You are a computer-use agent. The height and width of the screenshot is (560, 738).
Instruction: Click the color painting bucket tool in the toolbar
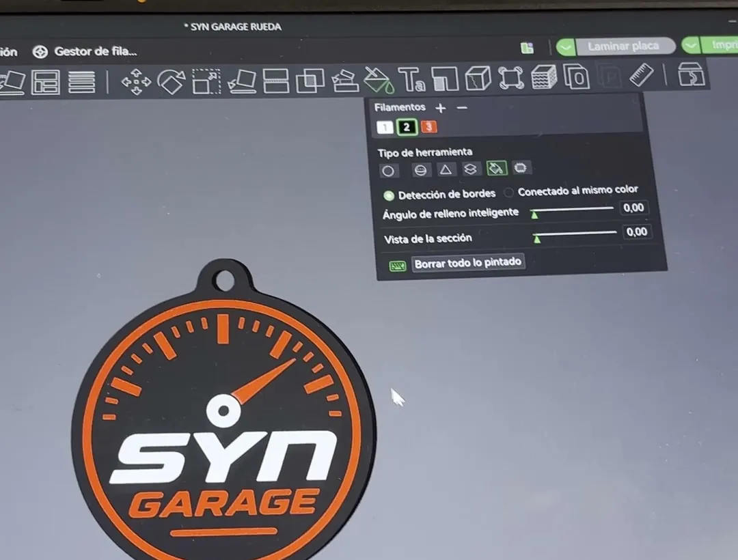point(379,79)
